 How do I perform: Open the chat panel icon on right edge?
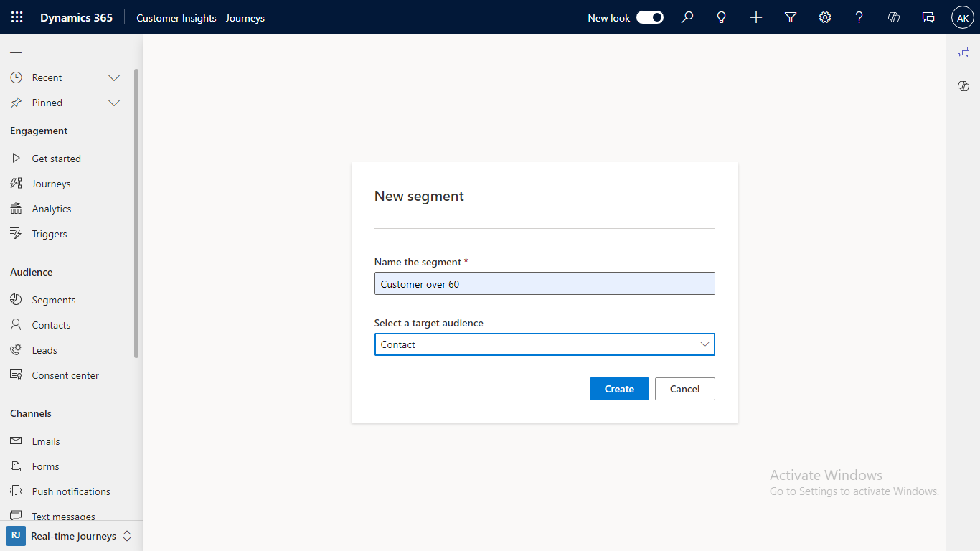click(x=963, y=52)
